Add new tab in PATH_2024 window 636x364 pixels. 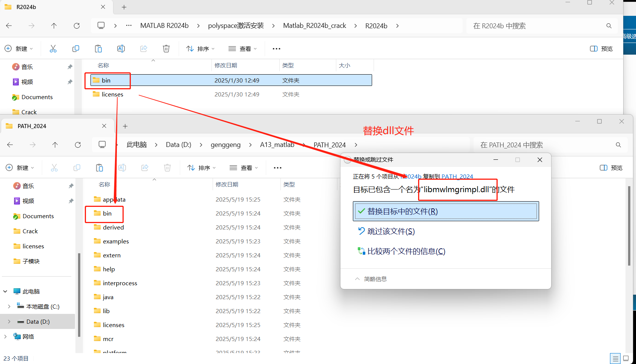click(125, 126)
